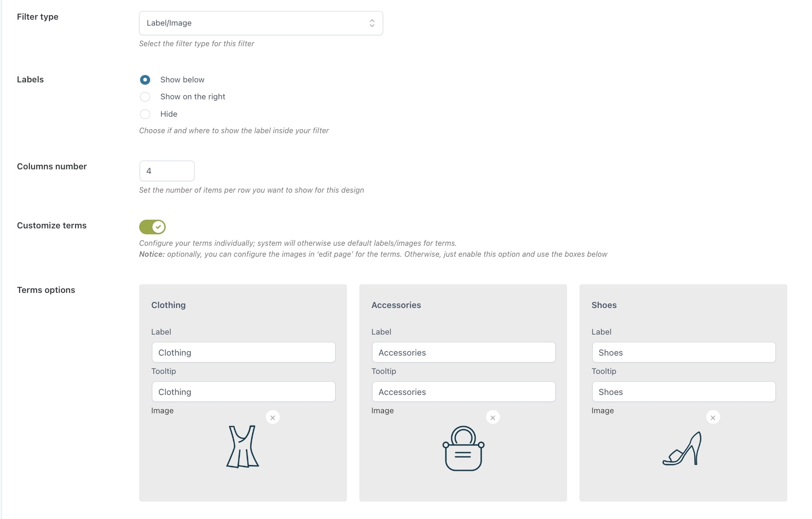Click the Shoes high heel image icon
Screen dimensions: 812x519
coord(682,449)
